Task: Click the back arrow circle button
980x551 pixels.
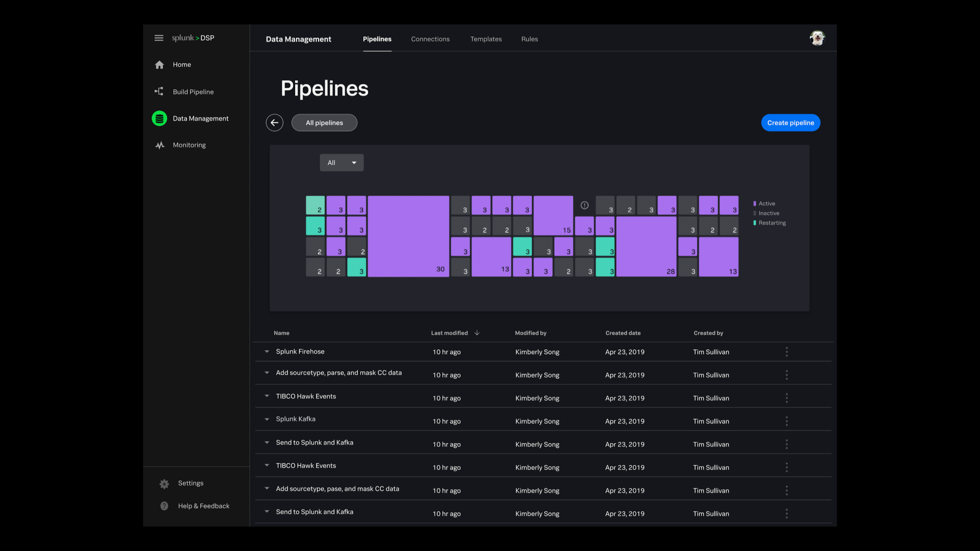Action: [274, 123]
